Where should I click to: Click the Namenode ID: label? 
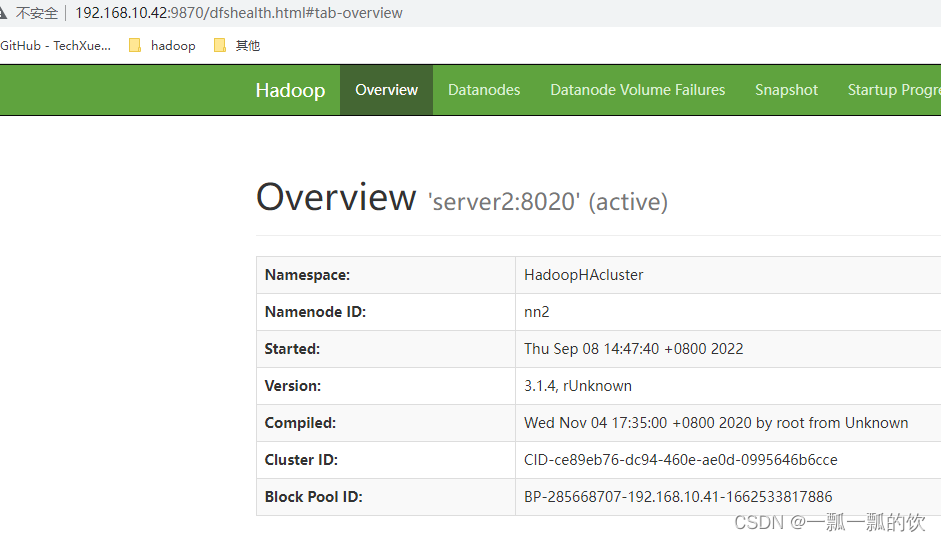[315, 312]
